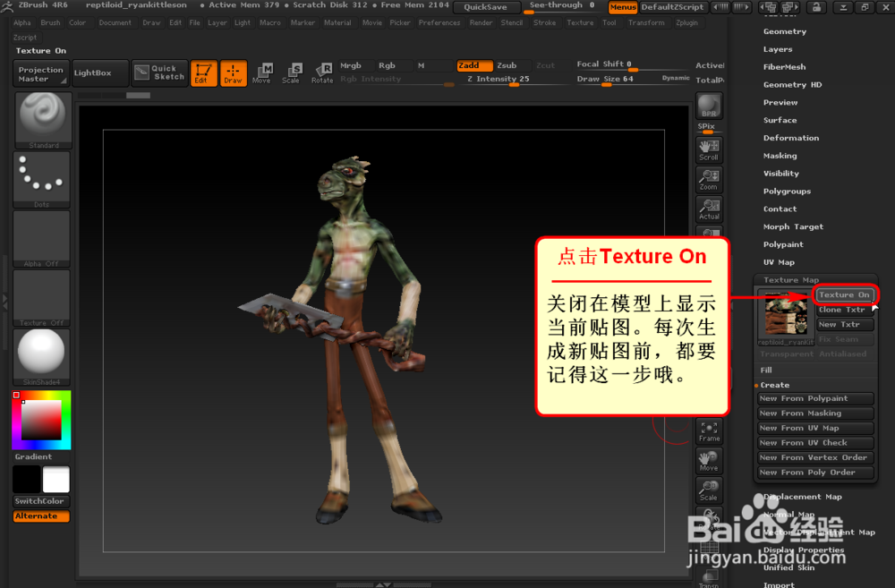Screen dimensions: 895x588
Task: Open the Standard brush selector
Action: pyautogui.click(x=42, y=121)
